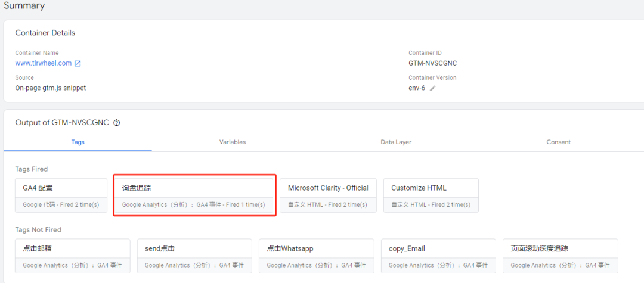This screenshot has height=283, width=644.
Task: Open the external link icon beside www.tlrwheel.com
Action: pos(78,63)
